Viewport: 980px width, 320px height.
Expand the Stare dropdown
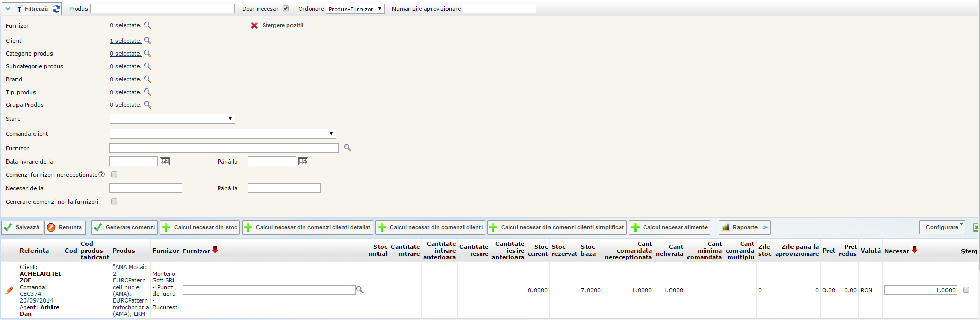pyautogui.click(x=172, y=119)
